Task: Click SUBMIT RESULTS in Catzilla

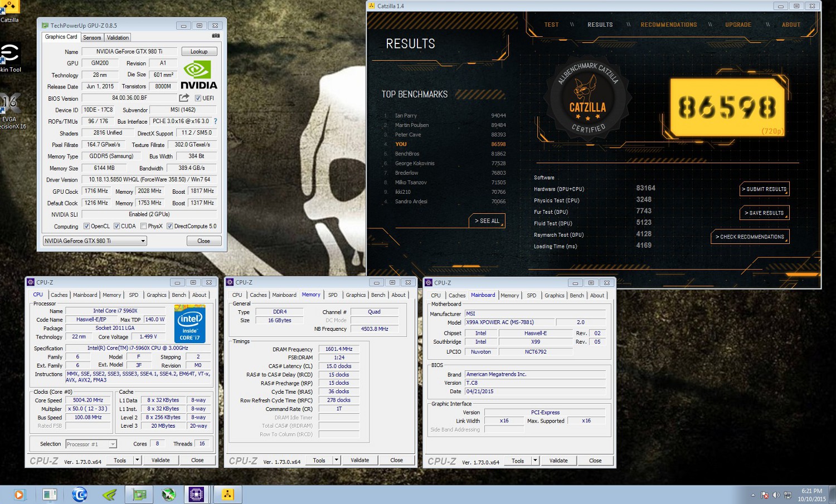Action: click(x=765, y=189)
